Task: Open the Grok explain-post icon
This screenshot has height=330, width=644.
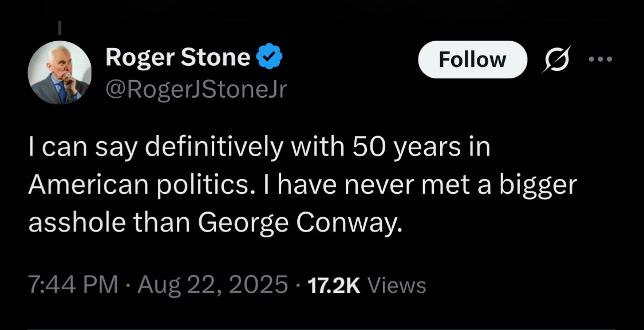Action: 557,59
